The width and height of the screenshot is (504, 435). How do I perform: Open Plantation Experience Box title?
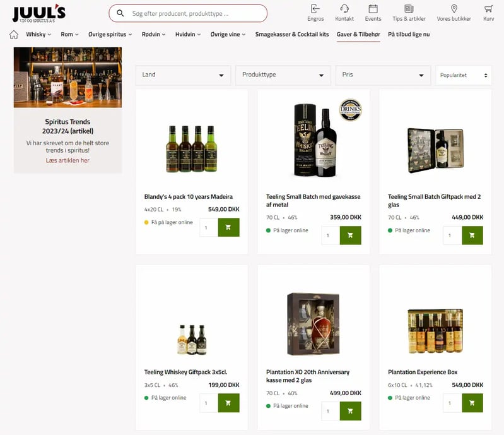click(423, 372)
